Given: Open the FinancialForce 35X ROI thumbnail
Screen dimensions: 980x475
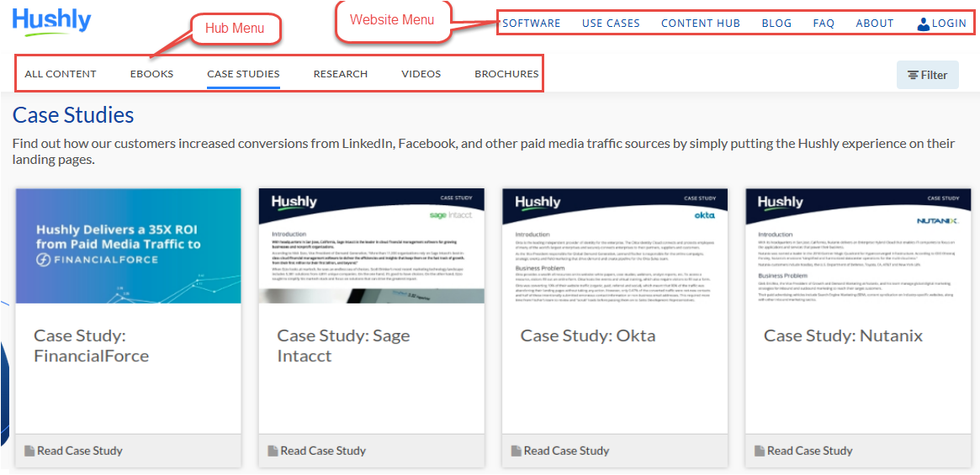Looking at the screenshot, I should click(x=128, y=245).
